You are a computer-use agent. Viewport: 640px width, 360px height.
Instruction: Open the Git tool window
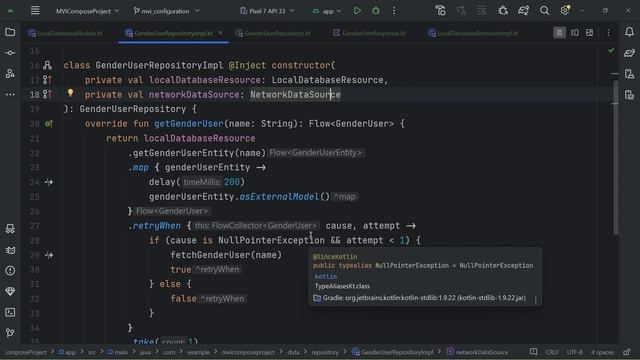[10, 333]
